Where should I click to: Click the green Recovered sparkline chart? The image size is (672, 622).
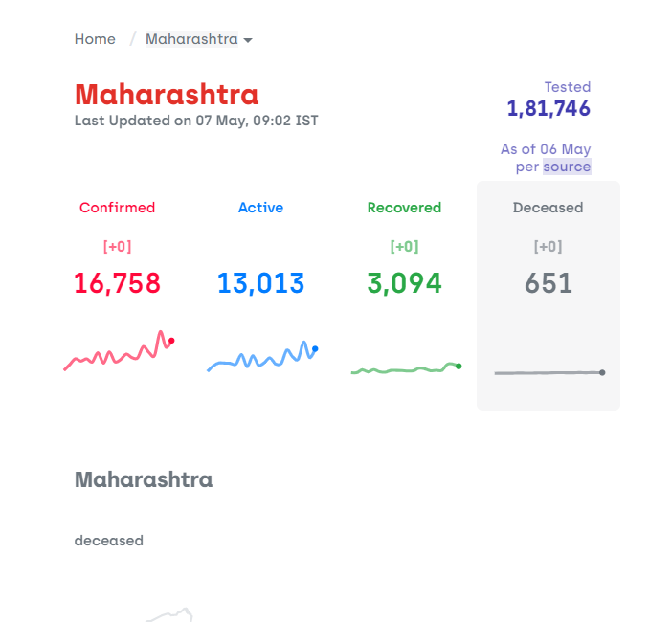pyautogui.click(x=406, y=368)
